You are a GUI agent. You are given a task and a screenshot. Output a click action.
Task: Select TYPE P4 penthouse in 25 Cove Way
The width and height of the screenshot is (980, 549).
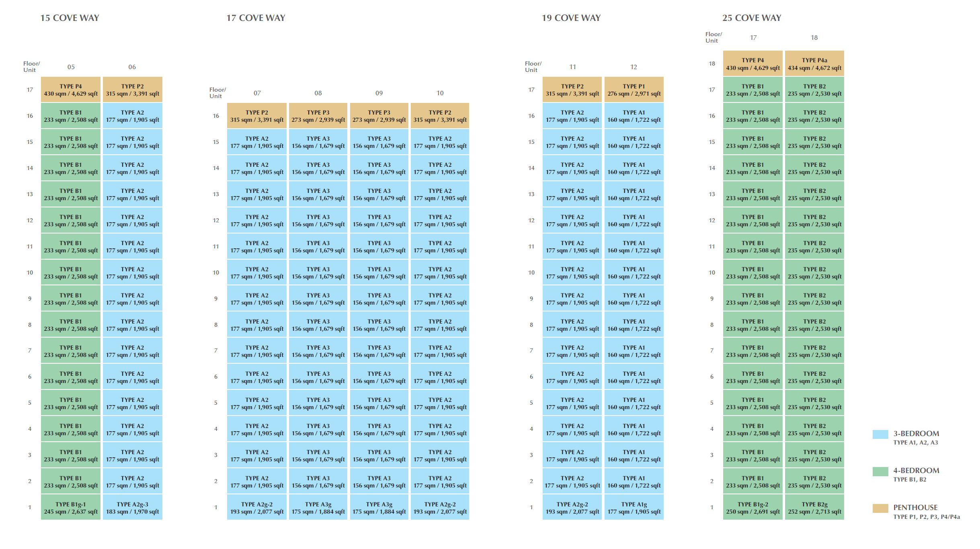[752, 64]
